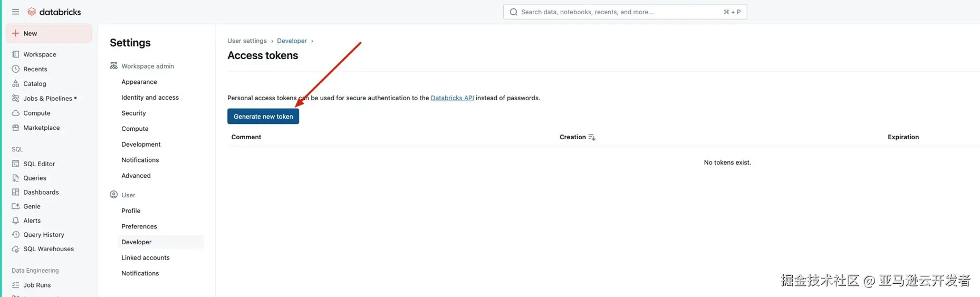The height and width of the screenshot is (297, 980).
Task: Open Linked accounts settings
Action: coord(145,257)
